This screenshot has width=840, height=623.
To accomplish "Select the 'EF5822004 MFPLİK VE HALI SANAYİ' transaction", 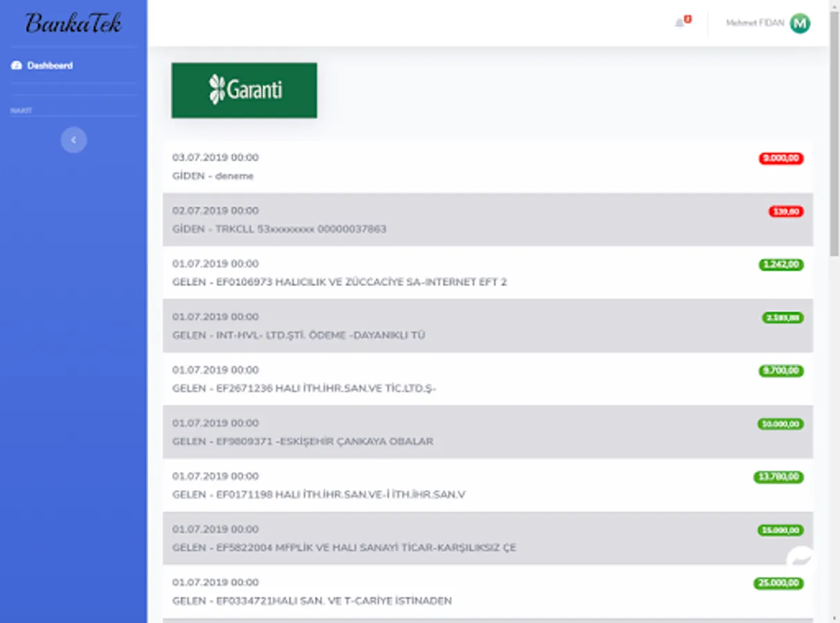I will click(x=488, y=538).
